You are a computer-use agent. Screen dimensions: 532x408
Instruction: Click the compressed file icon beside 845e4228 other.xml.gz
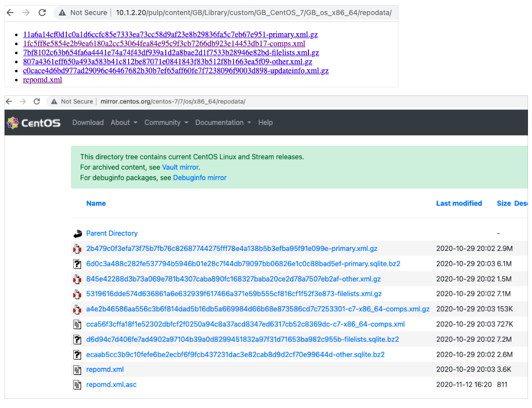[x=77, y=279]
